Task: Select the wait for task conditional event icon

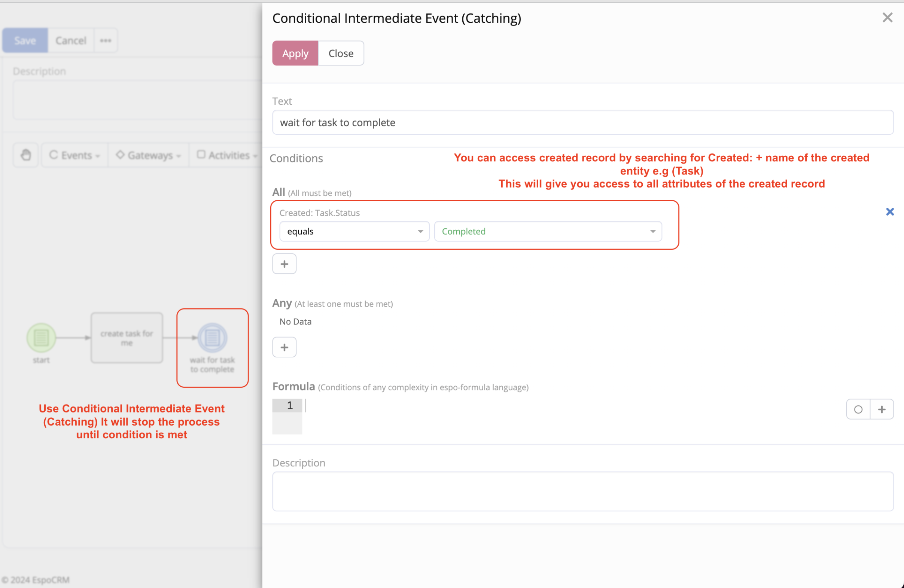Action: pos(212,337)
